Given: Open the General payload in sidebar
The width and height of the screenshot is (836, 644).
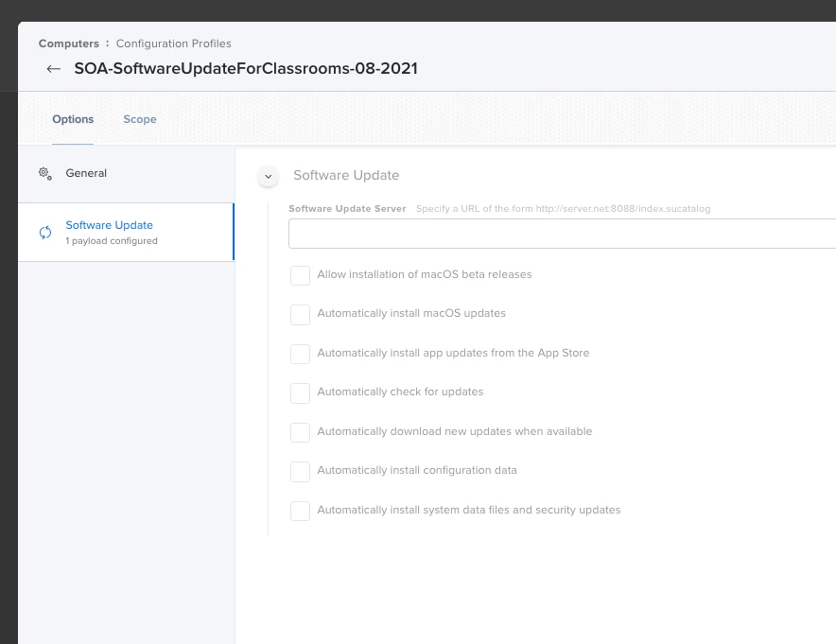Looking at the screenshot, I should pos(127,173).
